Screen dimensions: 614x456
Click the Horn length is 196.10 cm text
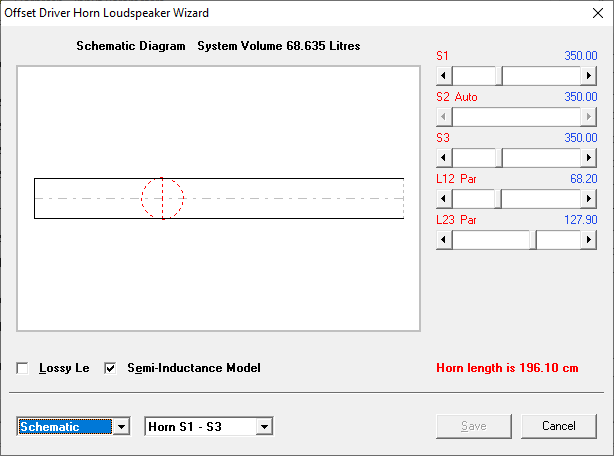pos(507,368)
